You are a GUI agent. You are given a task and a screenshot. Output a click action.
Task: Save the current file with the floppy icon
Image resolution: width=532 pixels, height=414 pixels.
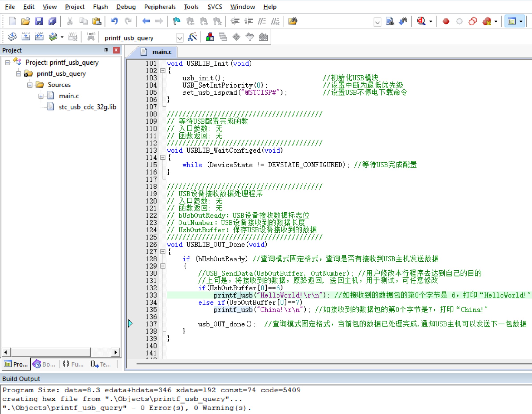pos(39,21)
